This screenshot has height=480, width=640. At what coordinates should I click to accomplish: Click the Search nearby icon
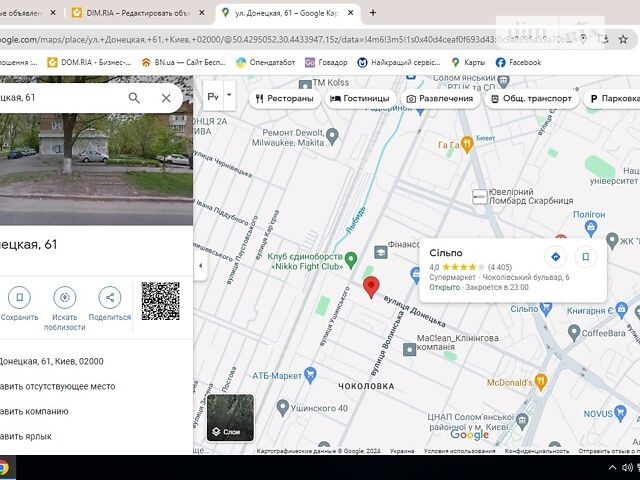[64, 297]
